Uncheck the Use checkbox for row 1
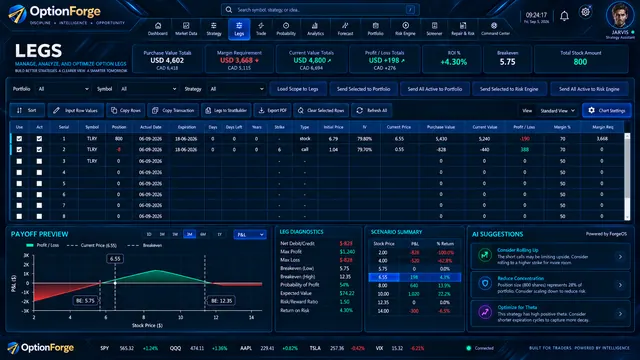 pos(19,139)
